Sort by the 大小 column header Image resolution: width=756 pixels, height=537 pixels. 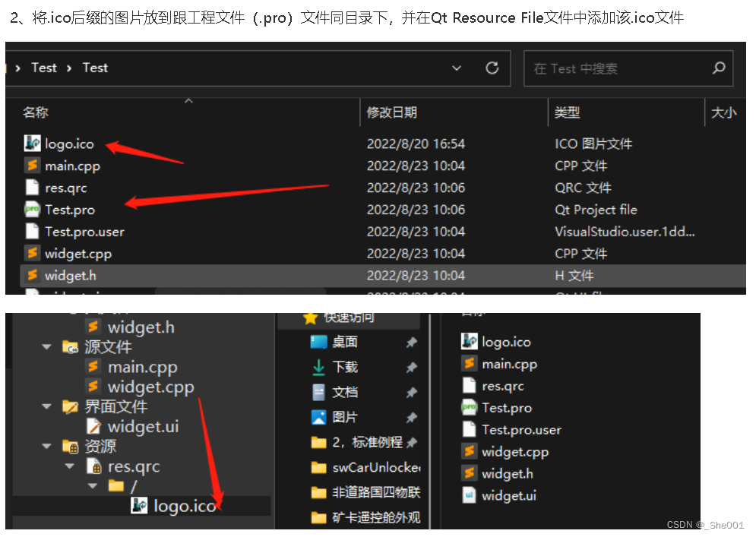click(x=723, y=112)
